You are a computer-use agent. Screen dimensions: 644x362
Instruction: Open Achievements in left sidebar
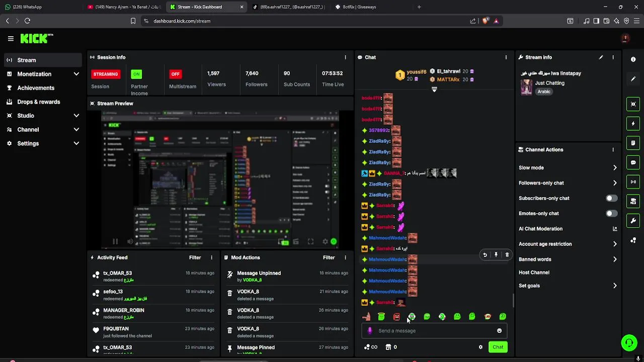tap(43, 88)
